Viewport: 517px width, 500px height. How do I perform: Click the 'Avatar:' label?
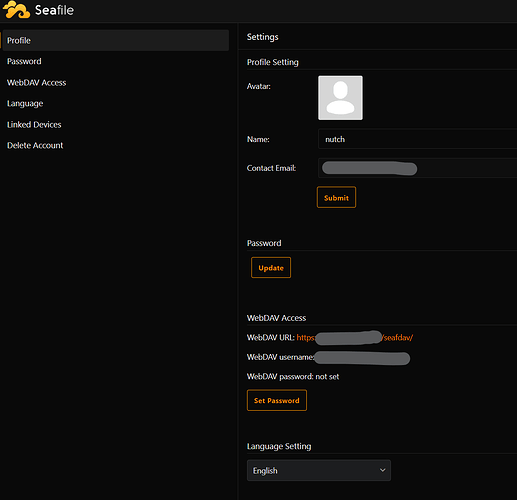click(259, 86)
